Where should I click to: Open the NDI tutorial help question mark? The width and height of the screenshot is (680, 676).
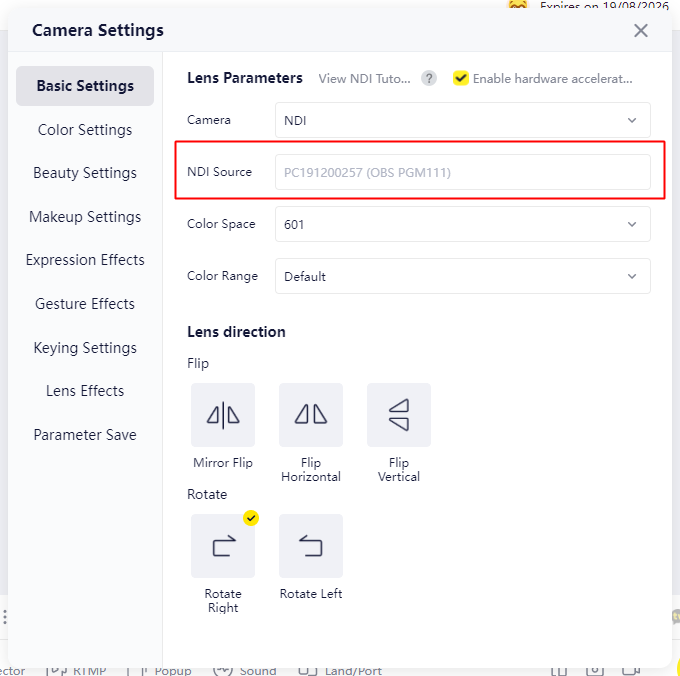point(429,78)
